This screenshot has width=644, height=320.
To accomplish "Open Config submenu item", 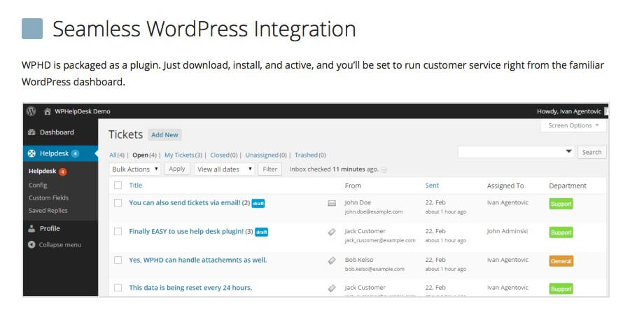I will 38,186.
